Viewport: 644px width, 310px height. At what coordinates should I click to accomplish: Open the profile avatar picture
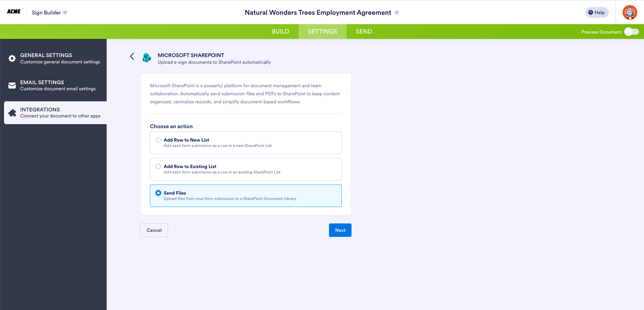(630, 12)
